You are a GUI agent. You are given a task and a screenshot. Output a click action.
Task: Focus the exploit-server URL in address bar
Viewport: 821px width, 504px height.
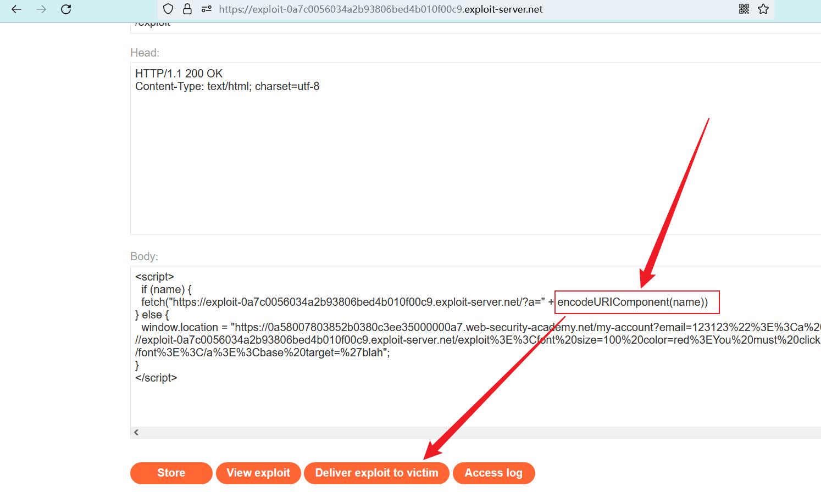click(x=381, y=9)
